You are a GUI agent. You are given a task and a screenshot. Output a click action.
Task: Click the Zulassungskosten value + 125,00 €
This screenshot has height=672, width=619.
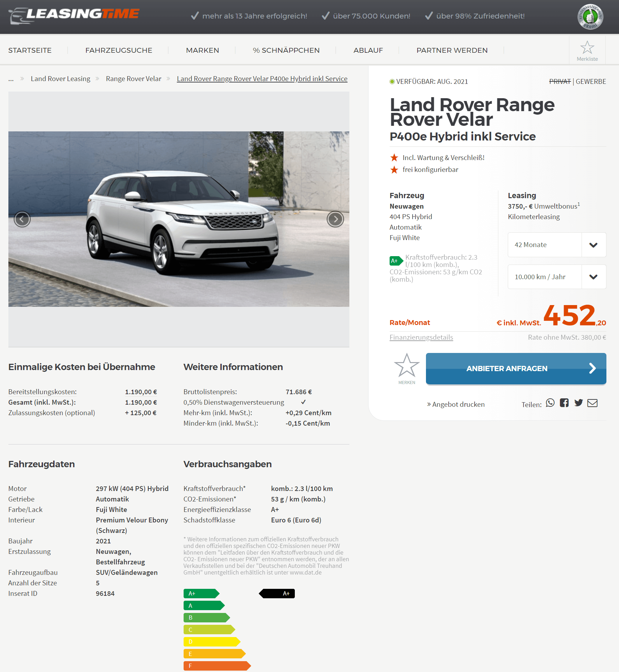coord(141,413)
